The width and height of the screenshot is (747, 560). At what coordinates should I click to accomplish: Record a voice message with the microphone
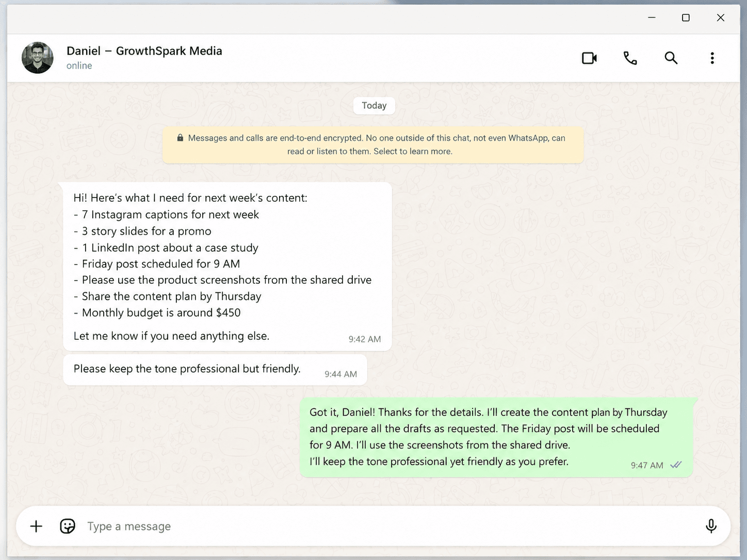click(711, 526)
